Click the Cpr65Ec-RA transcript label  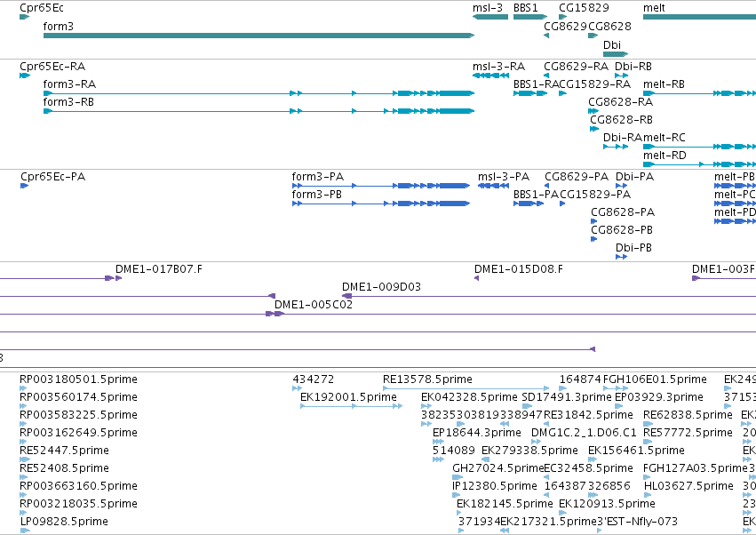(52, 66)
